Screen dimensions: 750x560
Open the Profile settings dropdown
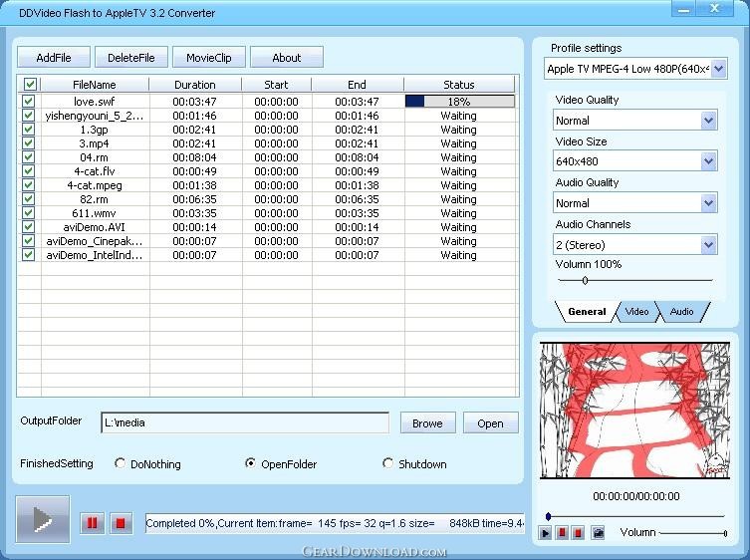[x=718, y=69]
